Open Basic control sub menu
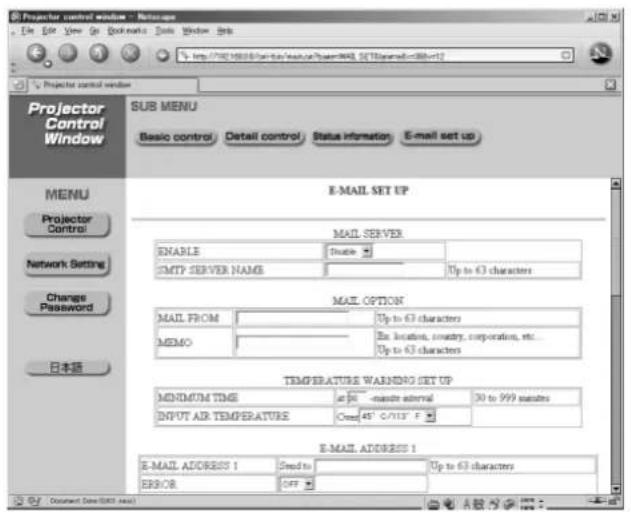Viewport: 631px width, 512px height. click(x=176, y=137)
